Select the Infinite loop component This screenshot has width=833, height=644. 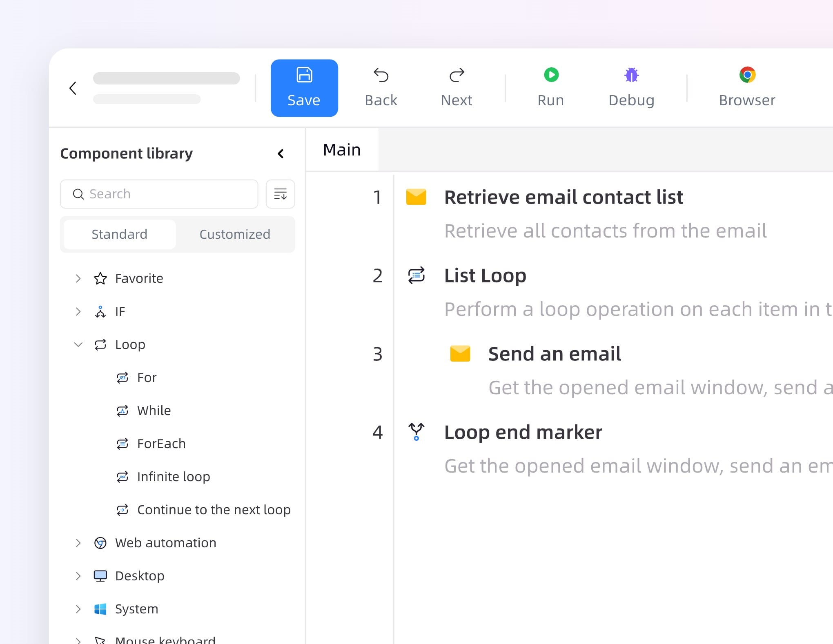pos(173,477)
